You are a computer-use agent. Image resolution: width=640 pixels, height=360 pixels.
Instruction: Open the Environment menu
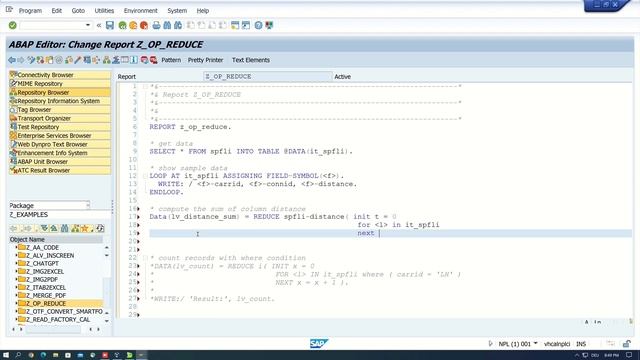coord(140,11)
